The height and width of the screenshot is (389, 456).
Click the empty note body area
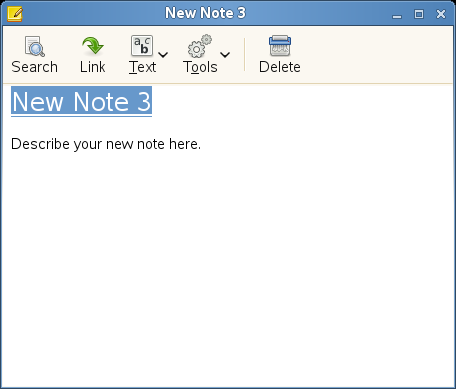tap(228, 267)
